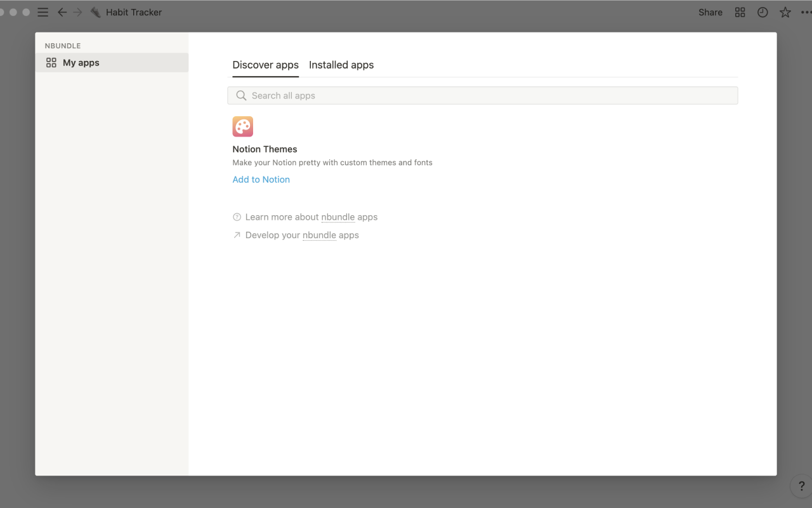Click Add to Notion link
The height and width of the screenshot is (508, 812).
(261, 180)
